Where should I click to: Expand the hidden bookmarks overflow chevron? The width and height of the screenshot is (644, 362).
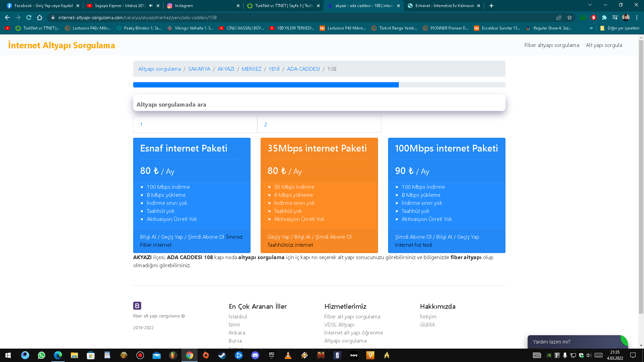click(x=591, y=28)
